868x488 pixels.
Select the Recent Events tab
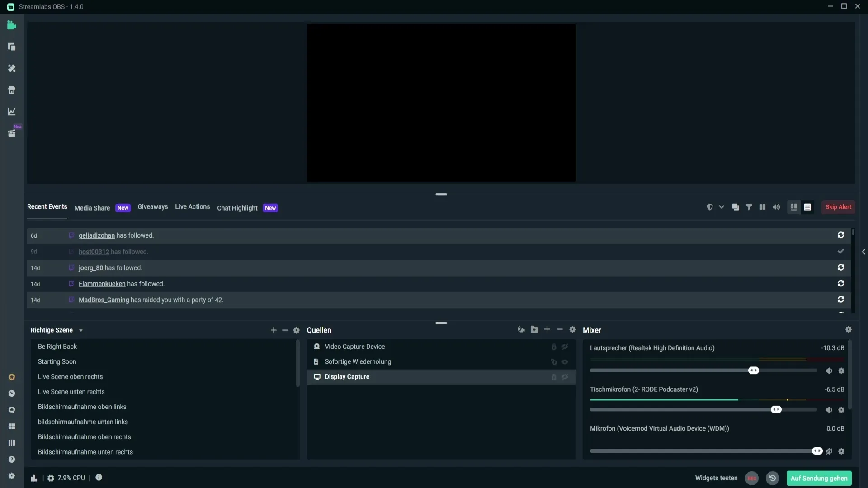tap(47, 207)
